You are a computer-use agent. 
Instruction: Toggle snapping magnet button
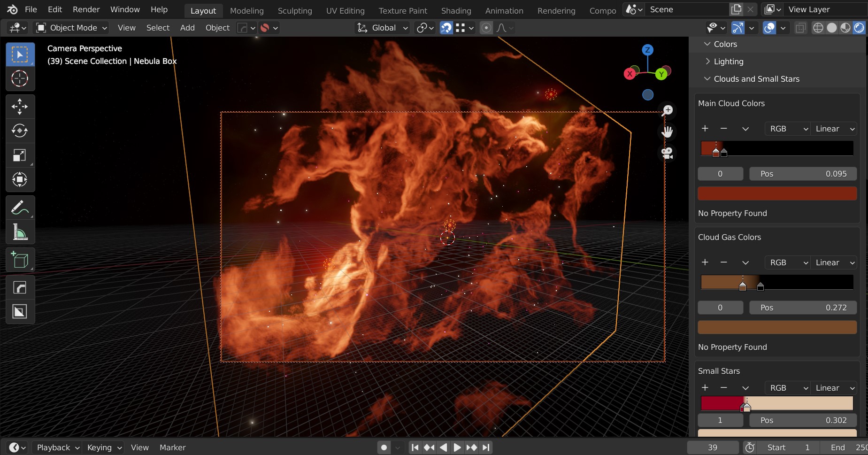click(446, 28)
